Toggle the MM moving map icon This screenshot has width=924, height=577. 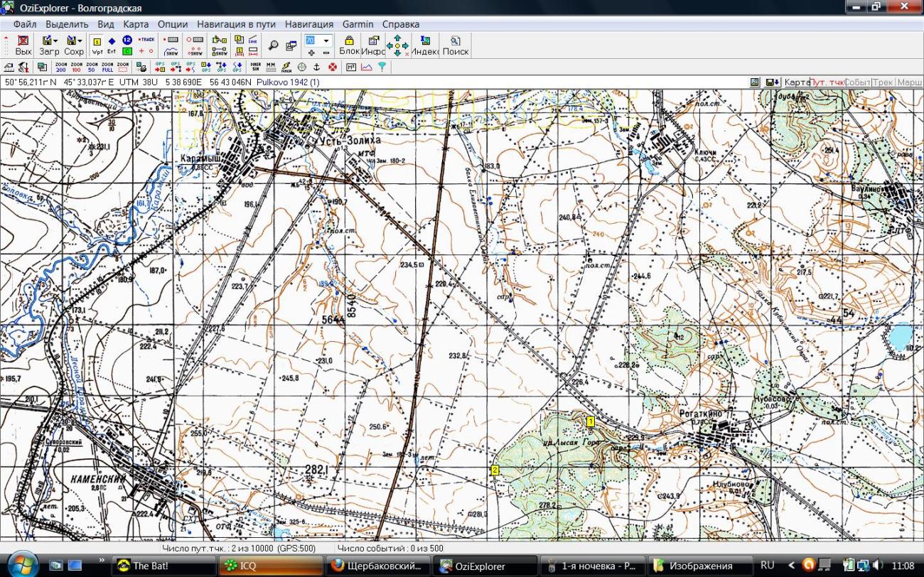[271, 67]
